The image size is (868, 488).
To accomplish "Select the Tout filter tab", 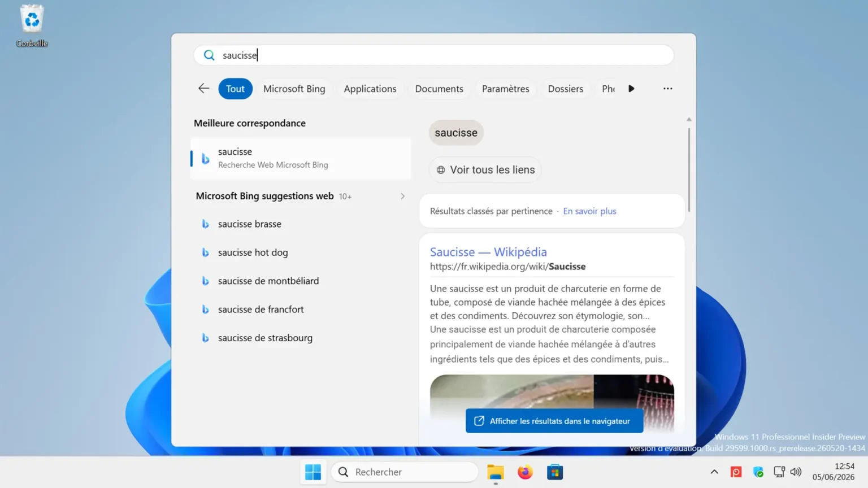I will (x=235, y=89).
